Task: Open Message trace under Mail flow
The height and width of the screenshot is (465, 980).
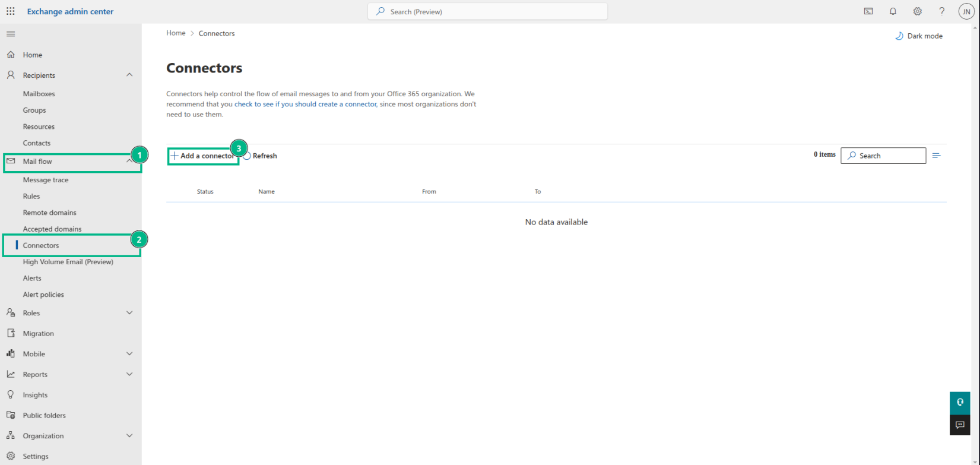Action: (x=46, y=180)
